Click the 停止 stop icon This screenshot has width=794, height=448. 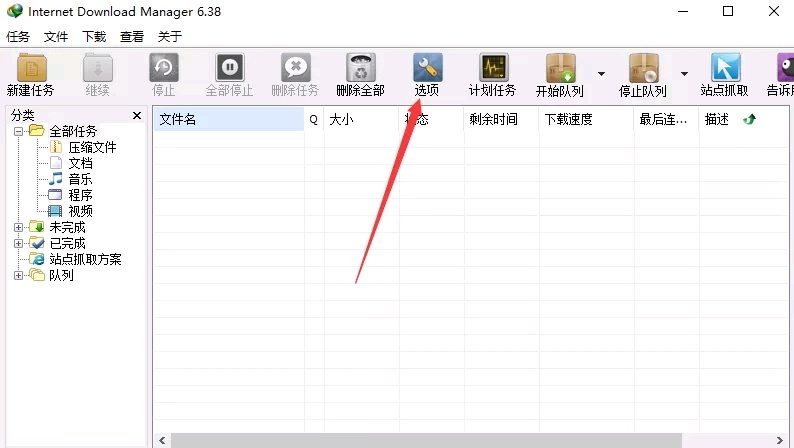tap(164, 68)
